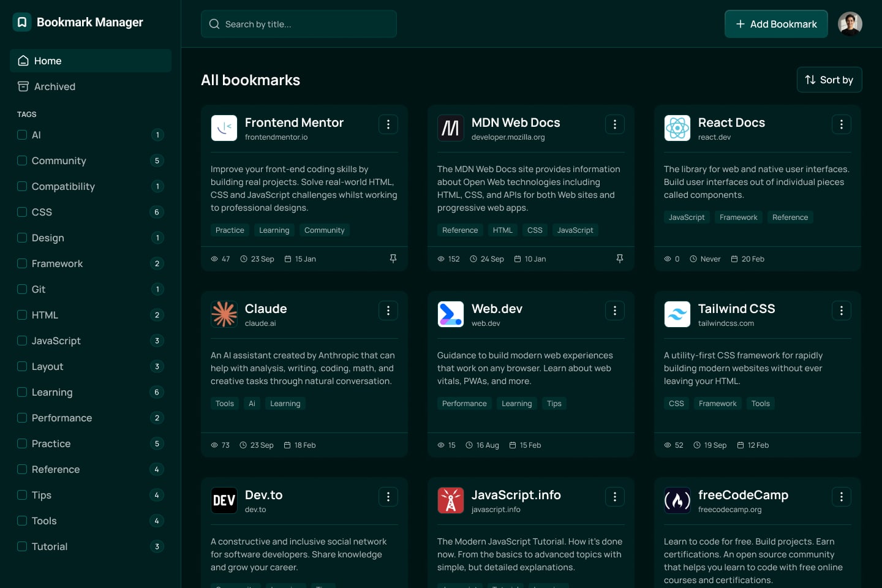Click the Community tag on Frontend Mentor card

pyautogui.click(x=325, y=230)
